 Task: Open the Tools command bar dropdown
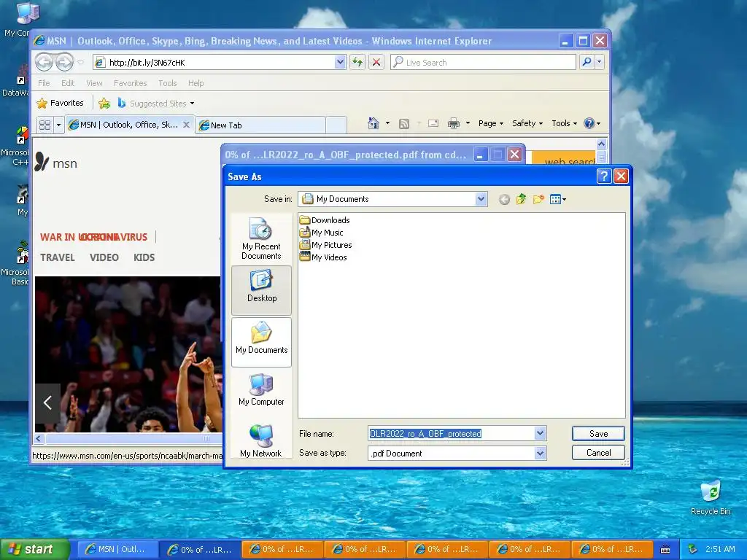564,123
